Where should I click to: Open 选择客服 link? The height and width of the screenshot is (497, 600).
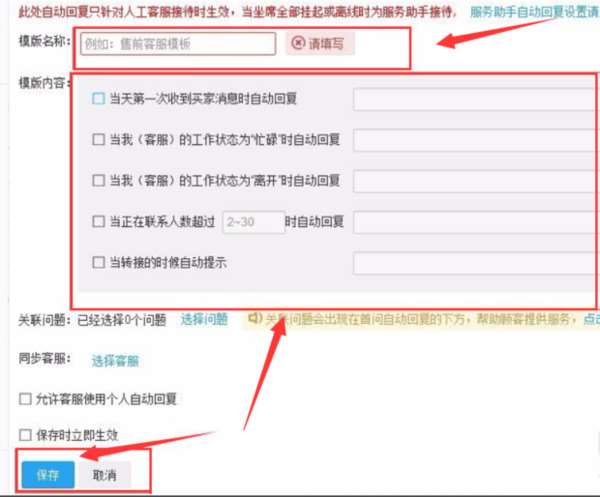[115, 360]
